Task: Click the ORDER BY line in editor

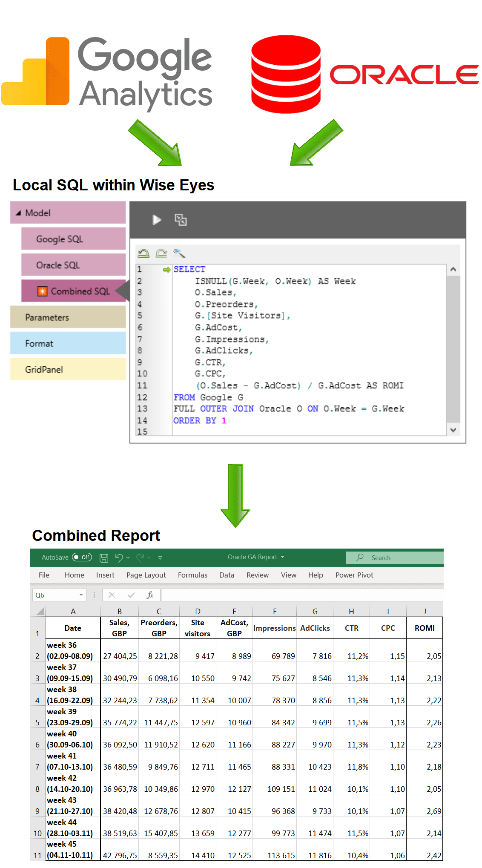Action: pos(200,421)
